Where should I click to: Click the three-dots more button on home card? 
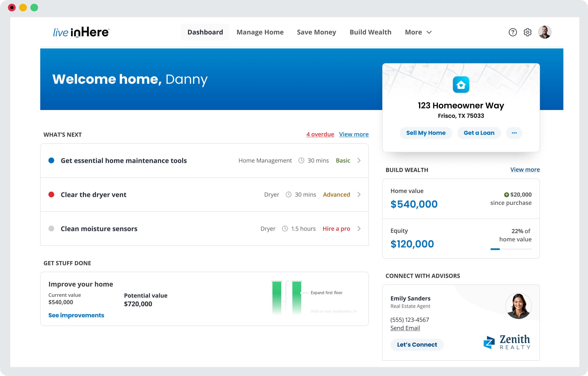tap(514, 133)
